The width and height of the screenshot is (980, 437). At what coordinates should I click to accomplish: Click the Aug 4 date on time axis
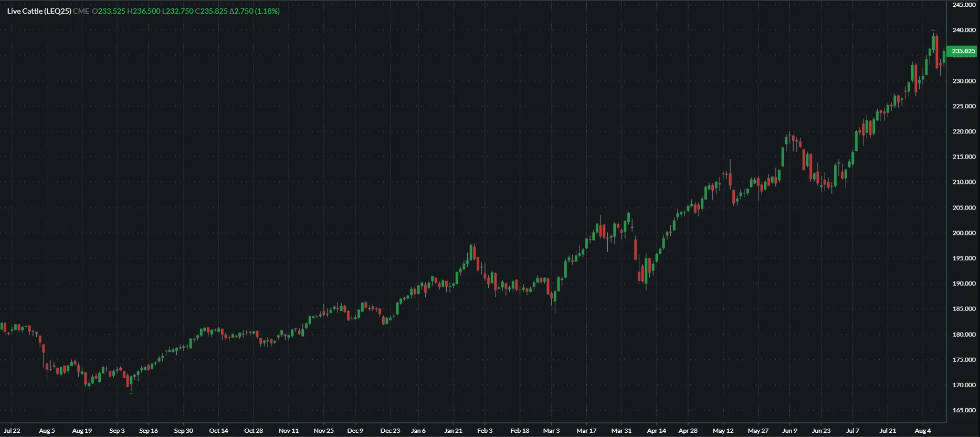pos(922,431)
